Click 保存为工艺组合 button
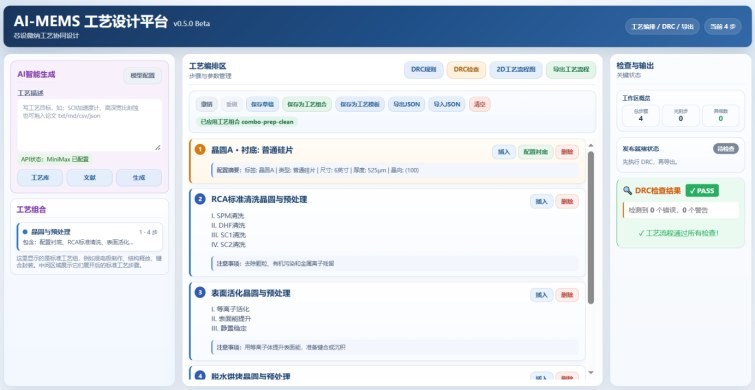This screenshot has height=390, width=755. pyautogui.click(x=307, y=104)
